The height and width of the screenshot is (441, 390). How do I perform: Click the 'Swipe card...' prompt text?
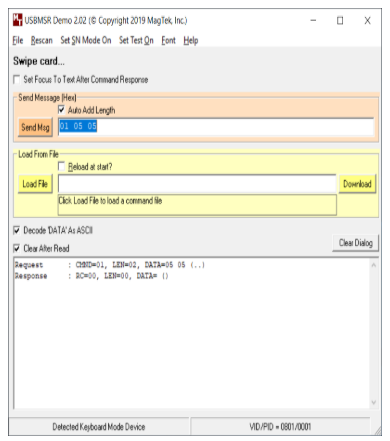coord(39,61)
